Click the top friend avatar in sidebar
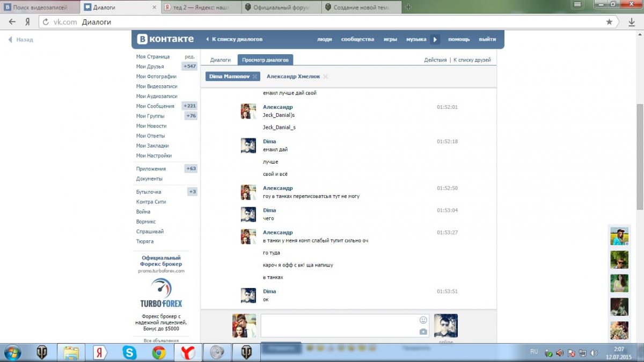Screen dimensions: 644x362 [x=619, y=236]
